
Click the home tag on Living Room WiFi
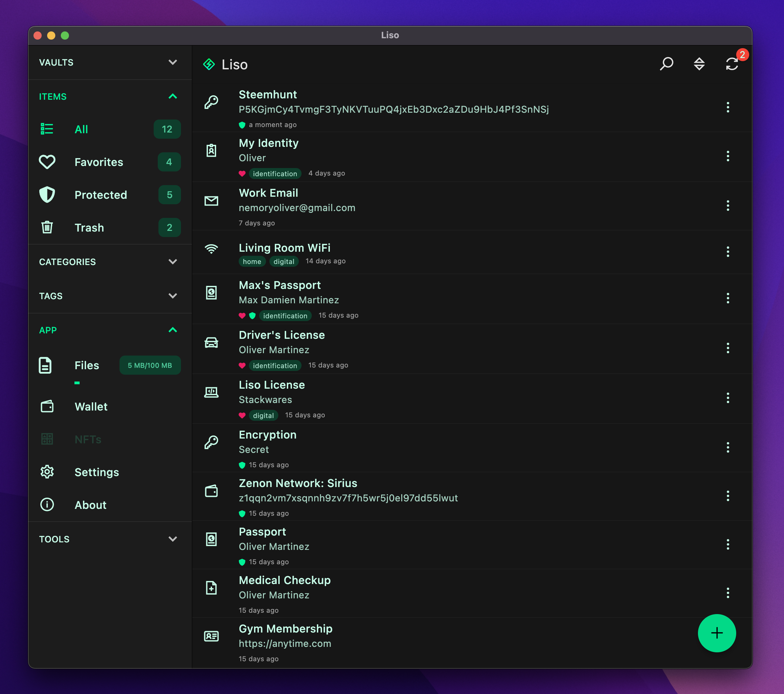click(252, 261)
